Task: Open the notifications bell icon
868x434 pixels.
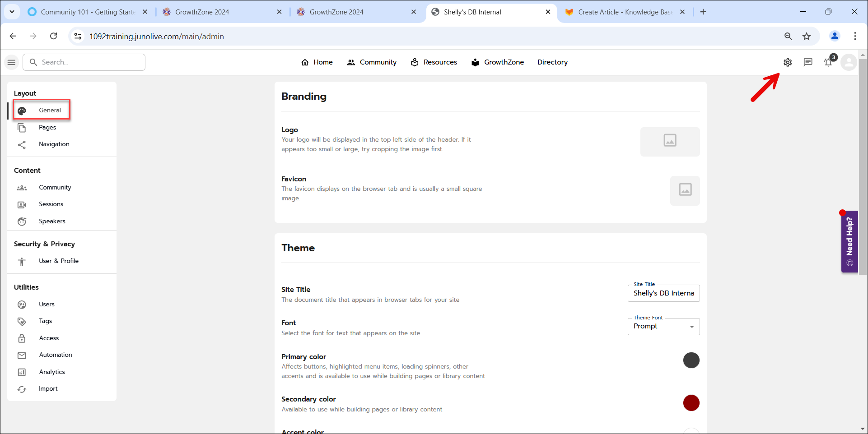Action: tap(828, 62)
